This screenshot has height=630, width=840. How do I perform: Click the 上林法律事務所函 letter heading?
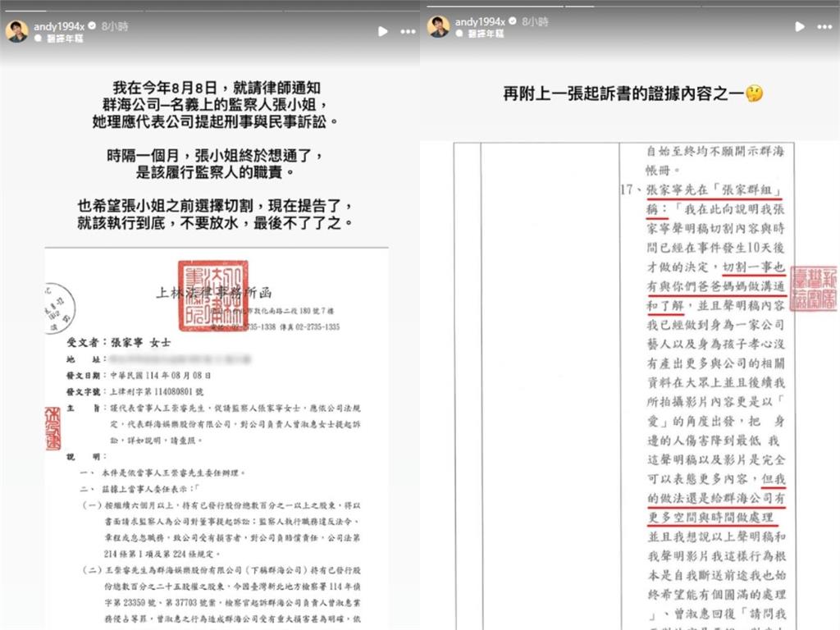(x=214, y=293)
